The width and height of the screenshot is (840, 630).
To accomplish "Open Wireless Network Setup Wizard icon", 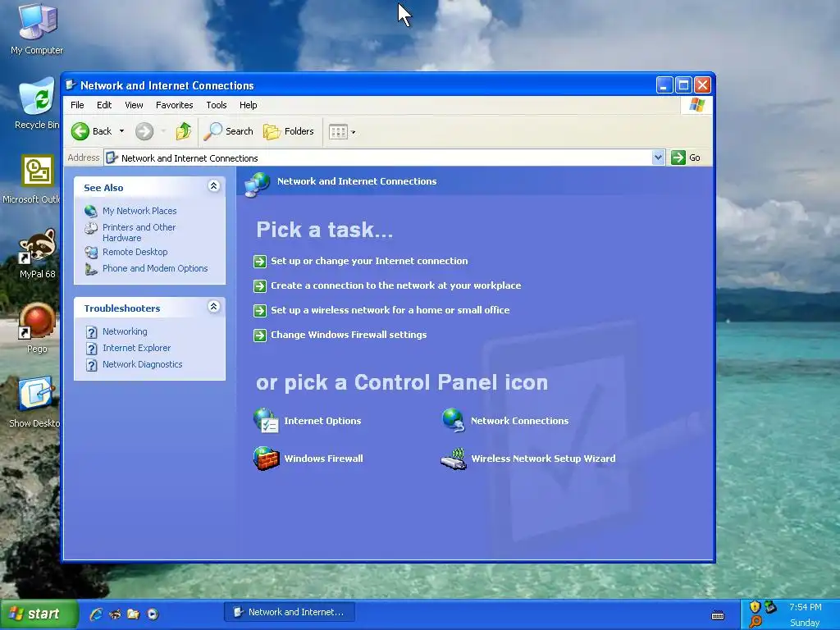I will [454, 459].
